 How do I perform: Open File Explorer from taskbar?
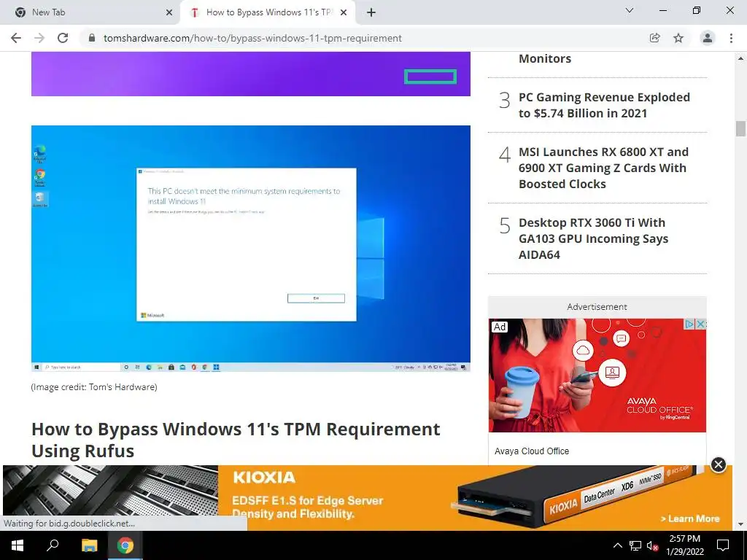click(x=89, y=545)
